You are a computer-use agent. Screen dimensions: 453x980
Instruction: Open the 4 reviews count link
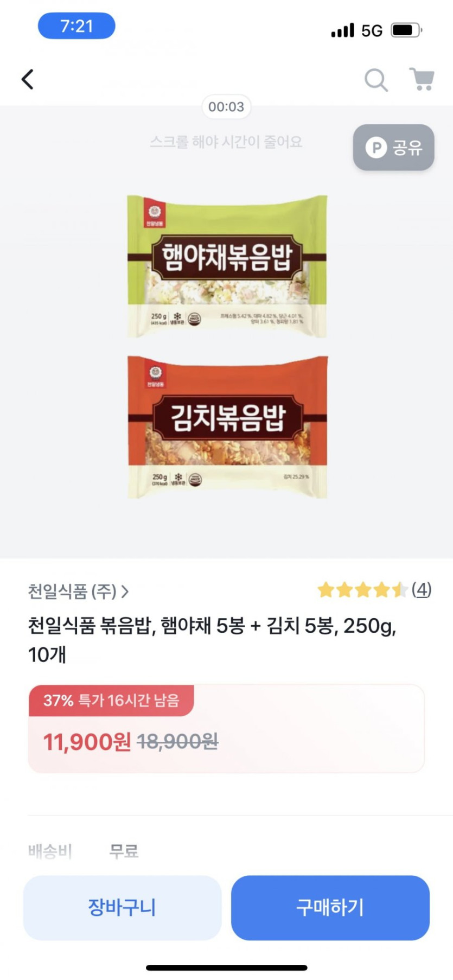click(x=422, y=589)
